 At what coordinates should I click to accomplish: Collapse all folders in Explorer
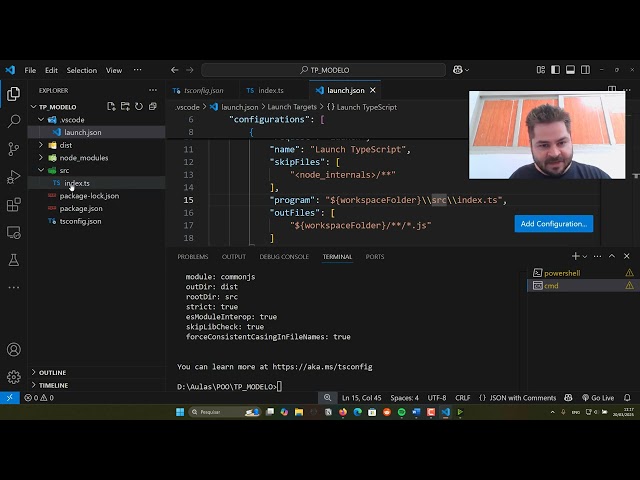click(x=153, y=107)
